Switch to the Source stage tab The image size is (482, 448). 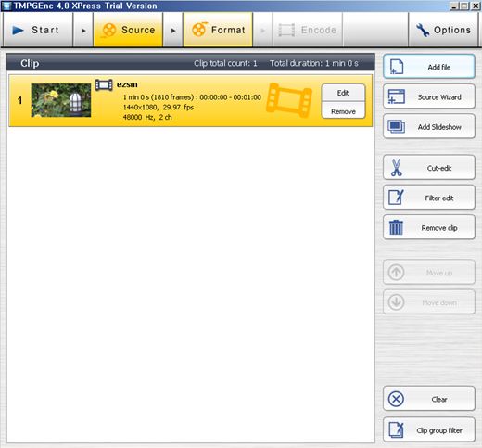(128, 30)
